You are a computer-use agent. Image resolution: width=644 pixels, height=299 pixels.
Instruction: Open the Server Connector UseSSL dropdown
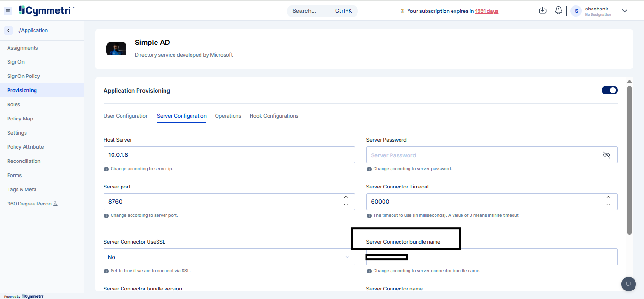(229, 257)
